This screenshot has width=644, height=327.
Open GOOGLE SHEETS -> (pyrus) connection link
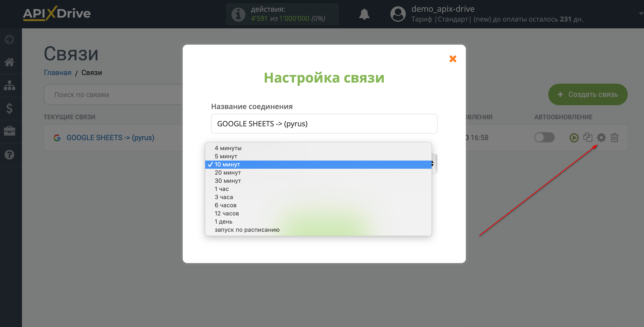click(110, 138)
